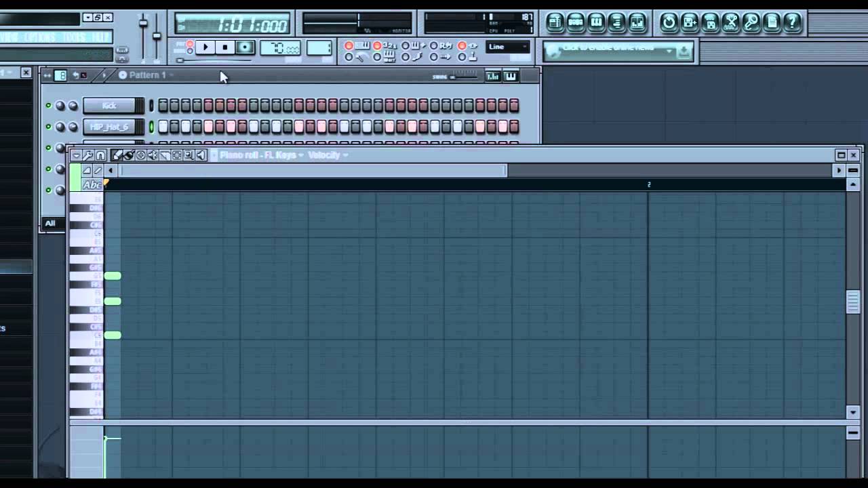
Task: Click the one-click audio recording microphone icon
Action: (751, 22)
